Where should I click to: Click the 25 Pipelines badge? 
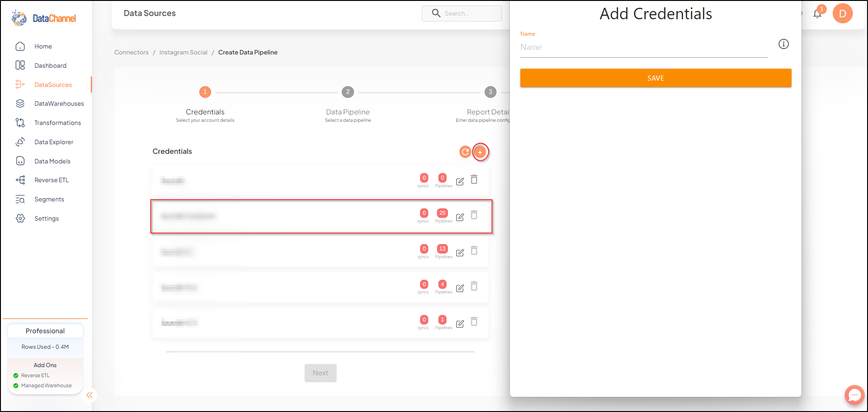442,213
